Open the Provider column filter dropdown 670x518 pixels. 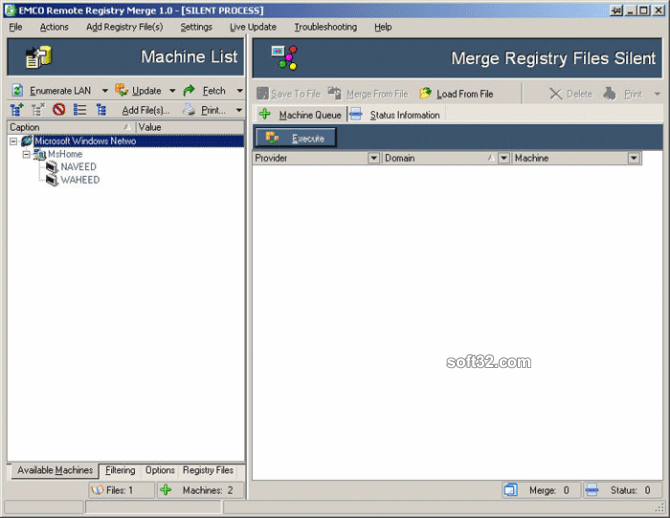coord(373,158)
